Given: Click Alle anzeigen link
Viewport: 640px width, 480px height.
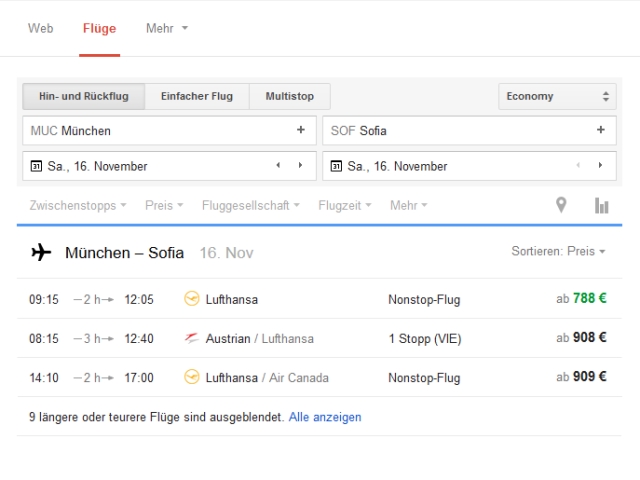Looking at the screenshot, I should (x=325, y=417).
